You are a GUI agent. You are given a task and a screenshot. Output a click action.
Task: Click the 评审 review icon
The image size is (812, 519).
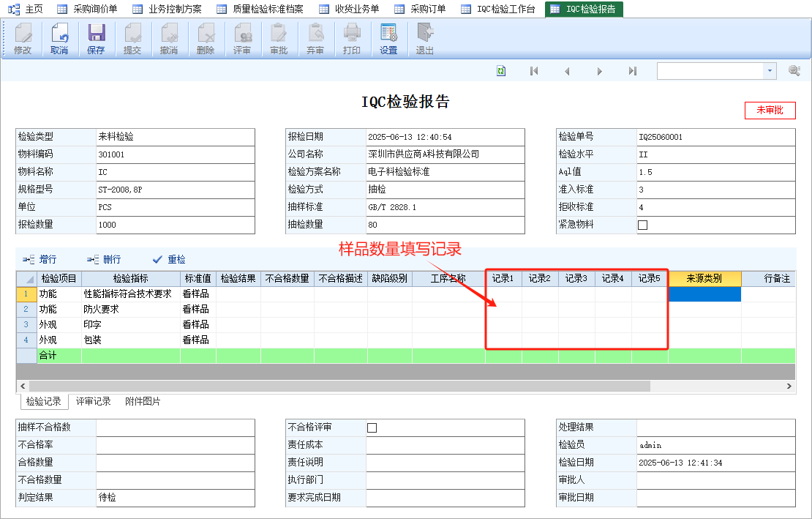[x=242, y=39]
